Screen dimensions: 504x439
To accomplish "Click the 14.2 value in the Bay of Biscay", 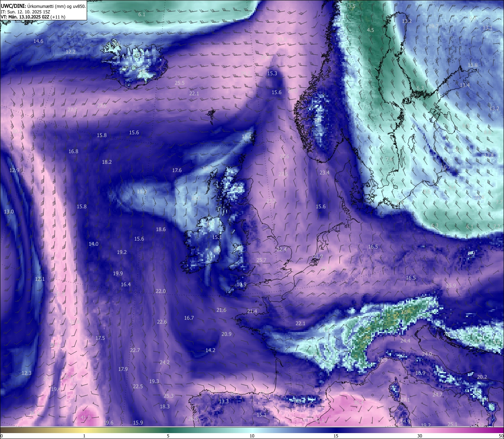I will click(210, 350).
